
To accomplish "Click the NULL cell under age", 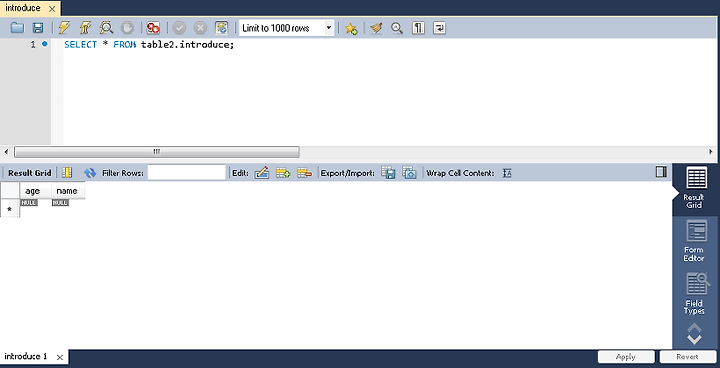I will coord(29,203).
